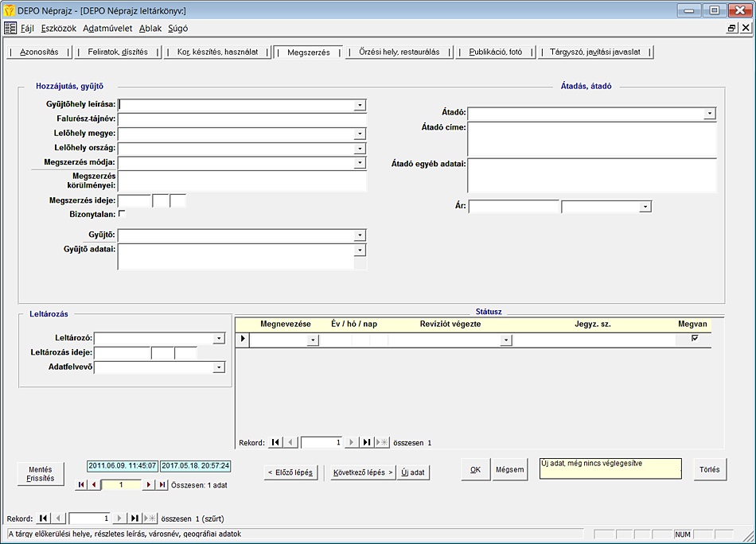
Task: Click red previous-record arrow beside yellow field
Action: tap(94, 484)
